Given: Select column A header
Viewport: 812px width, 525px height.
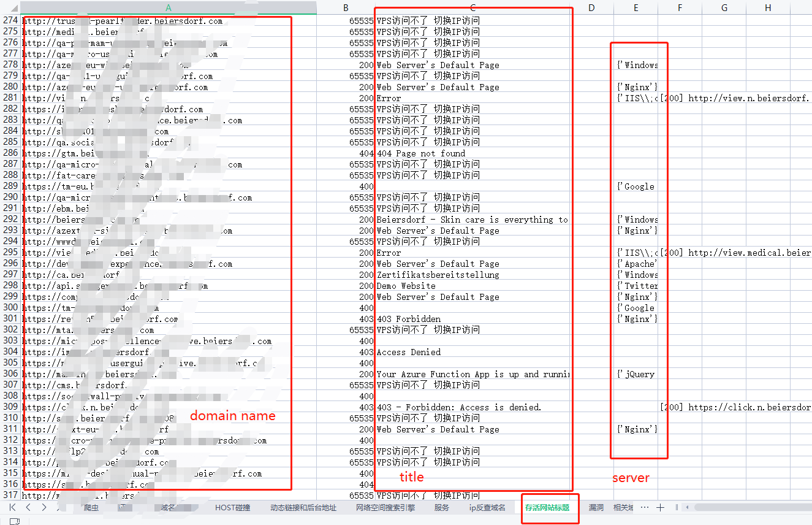Looking at the screenshot, I should 169,7.
